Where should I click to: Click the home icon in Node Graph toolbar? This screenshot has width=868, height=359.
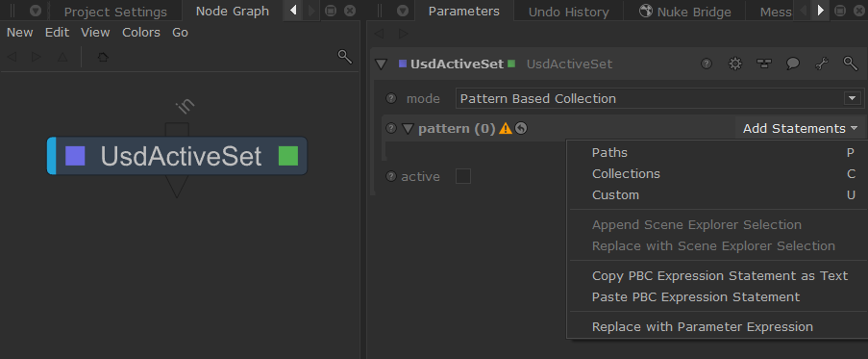pos(103,57)
